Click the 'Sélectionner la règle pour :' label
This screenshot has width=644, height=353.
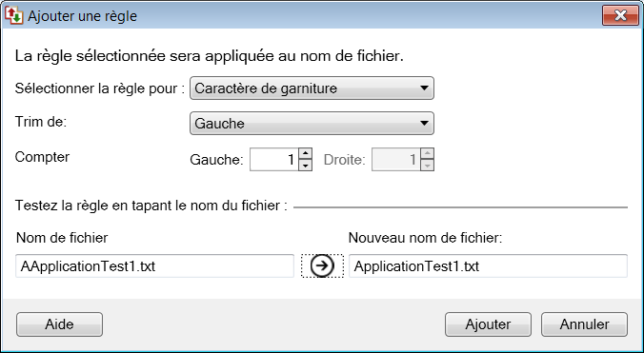click(100, 88)
